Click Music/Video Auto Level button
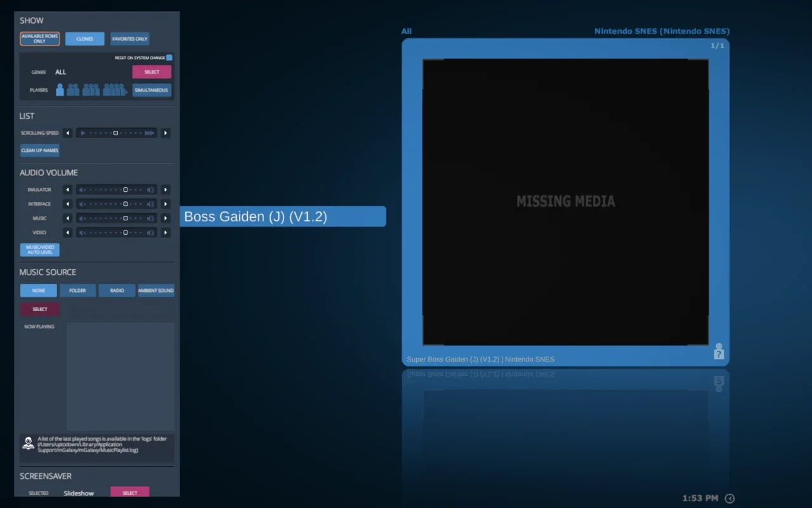812x508 pixels. [40, 250]
